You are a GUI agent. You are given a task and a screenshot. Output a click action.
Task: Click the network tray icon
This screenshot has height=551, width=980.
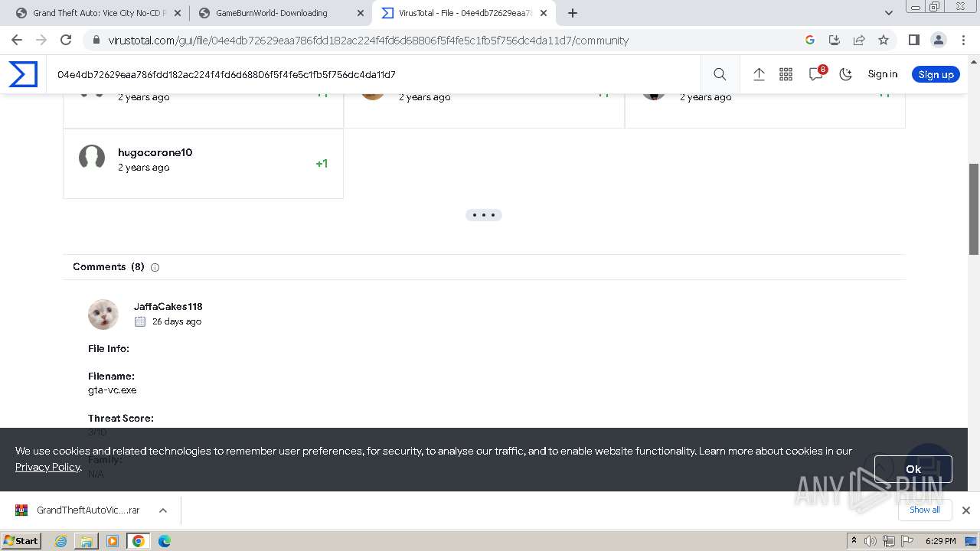(x=889, y=541)
